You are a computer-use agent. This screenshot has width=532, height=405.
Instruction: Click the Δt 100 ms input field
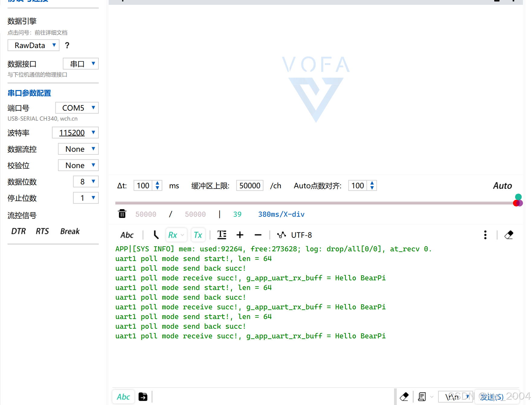pos(143,186)
